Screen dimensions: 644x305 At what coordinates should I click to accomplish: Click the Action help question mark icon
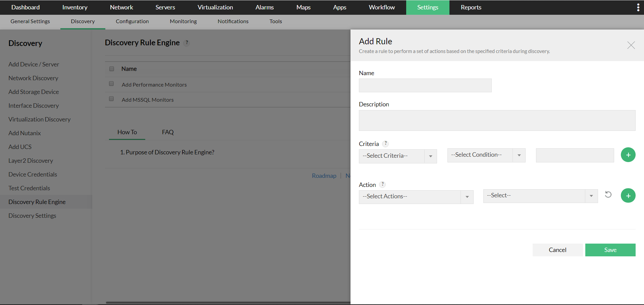(382, 185)
